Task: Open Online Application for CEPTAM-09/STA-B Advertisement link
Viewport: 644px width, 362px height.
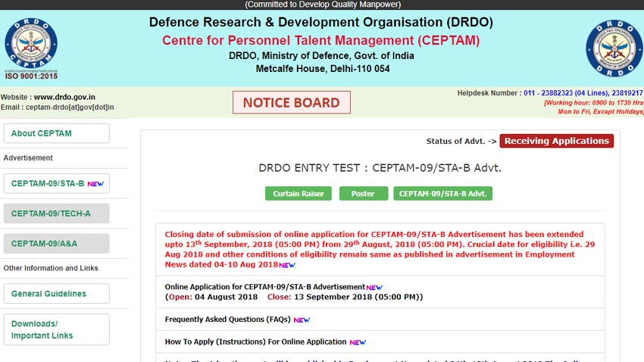Action: pyautogui.click(x=265, y=287)
